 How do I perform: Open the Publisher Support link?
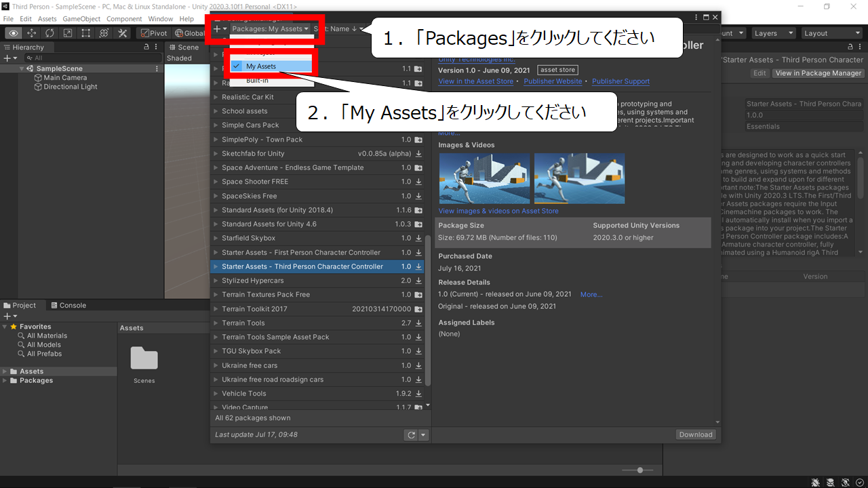(x=620, y=81)
